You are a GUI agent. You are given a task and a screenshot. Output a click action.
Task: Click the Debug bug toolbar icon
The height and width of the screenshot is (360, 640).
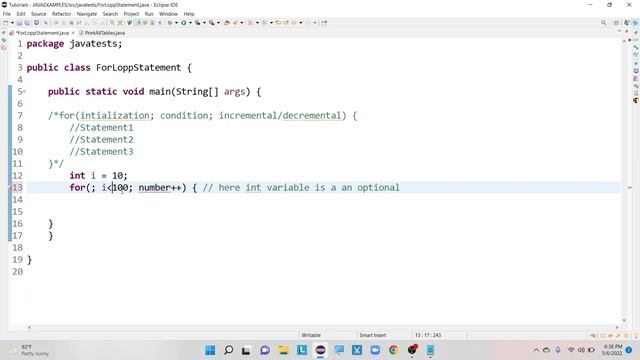click(x=169, y=23)
